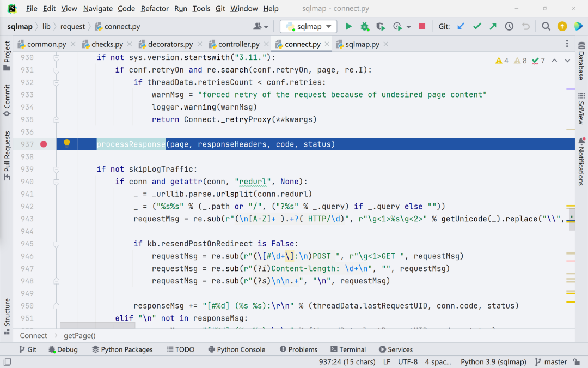Commit changes with green checkmark icon
Image resolution: width=588 pixels, height=368 pixels.
[x=477, y=26]
